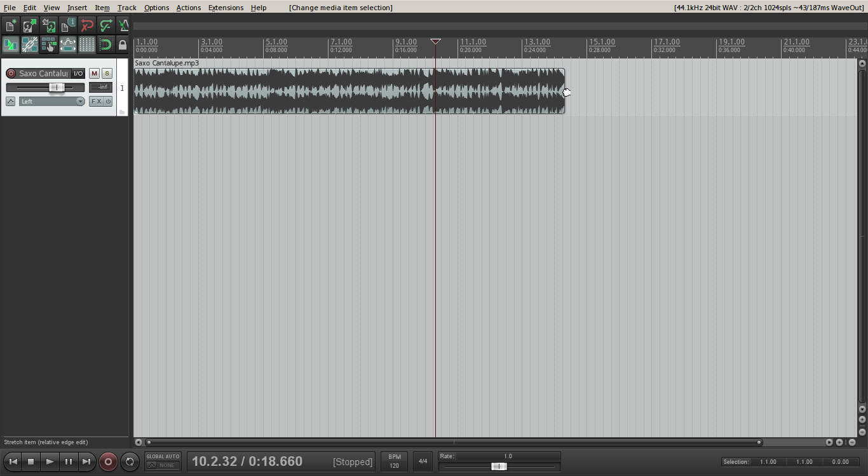Screen dimensions: 868x476
Task: Open the Left input dropdown
Action: click(51, 101)
